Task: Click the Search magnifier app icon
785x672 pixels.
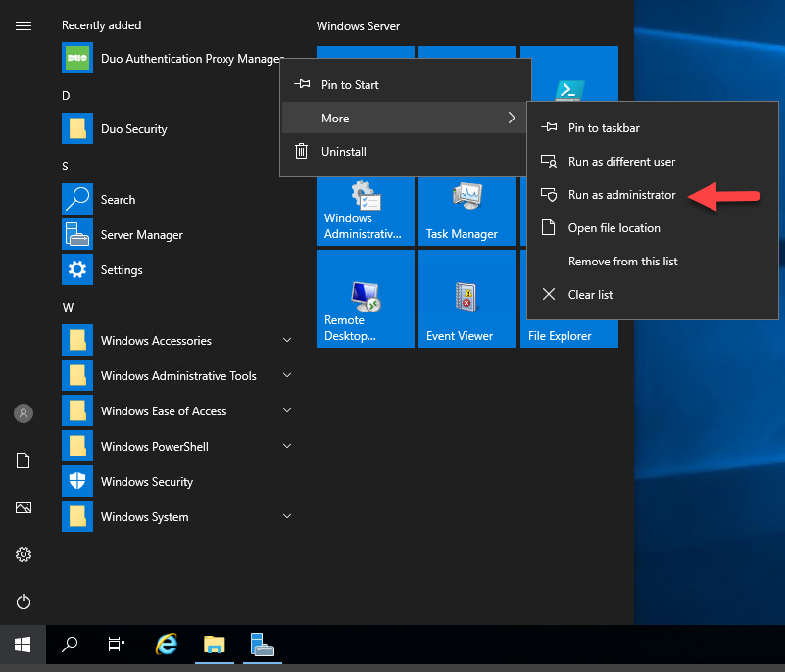Action: click(77, 199)
